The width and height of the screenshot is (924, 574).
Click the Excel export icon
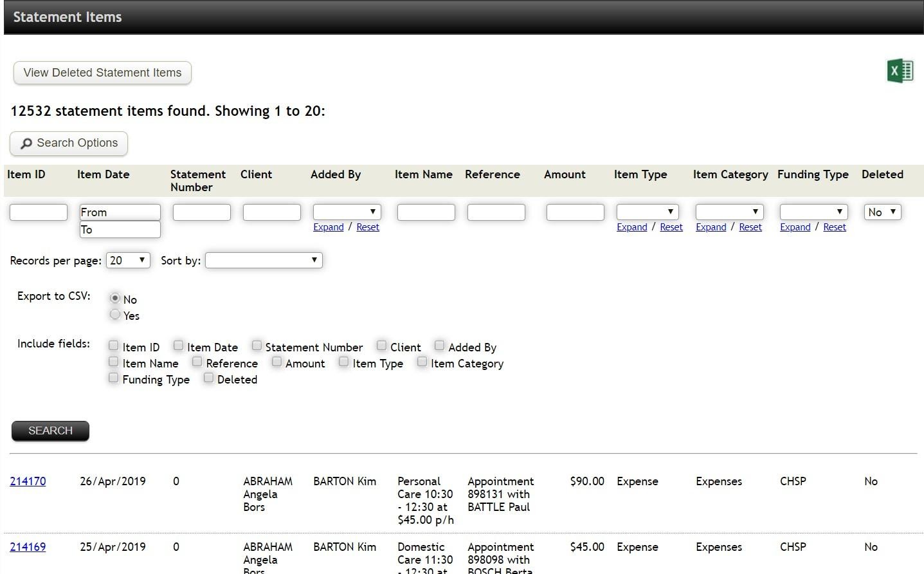click(900, 71)
